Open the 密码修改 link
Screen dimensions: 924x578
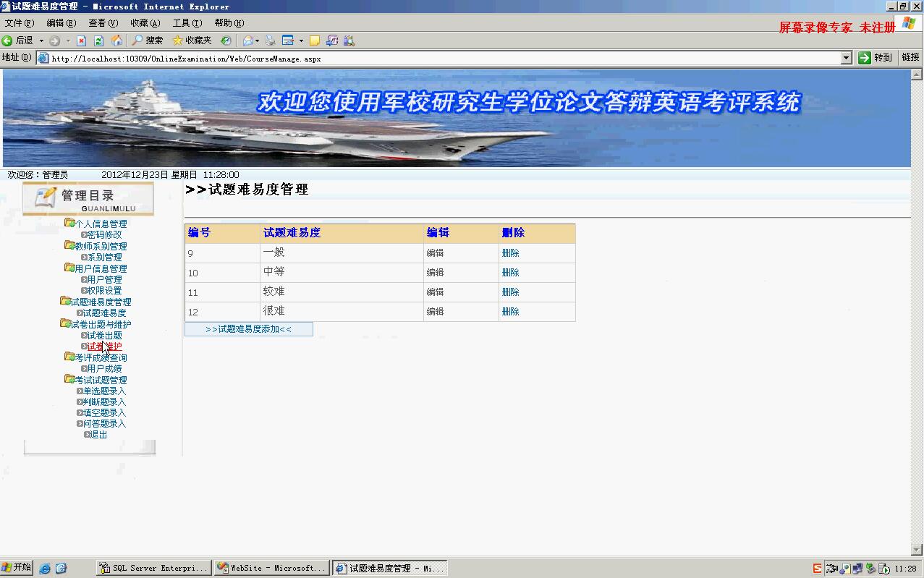[x=104, y=234]
